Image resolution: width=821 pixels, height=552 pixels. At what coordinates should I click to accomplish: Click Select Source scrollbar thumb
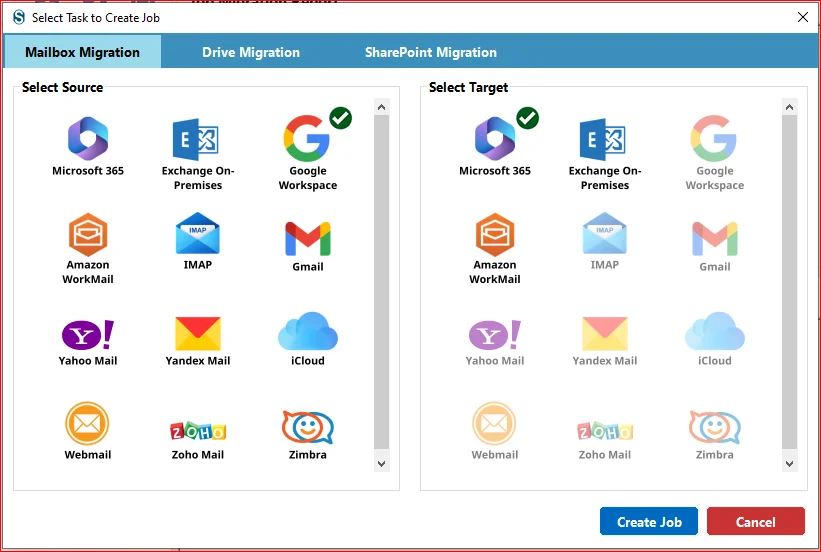pos(382,282)
